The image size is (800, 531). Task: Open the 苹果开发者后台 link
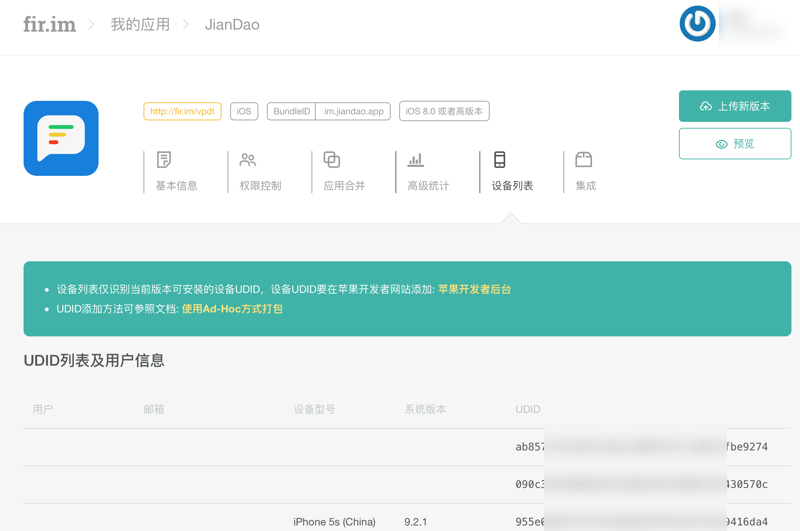(x=474, y=289)
